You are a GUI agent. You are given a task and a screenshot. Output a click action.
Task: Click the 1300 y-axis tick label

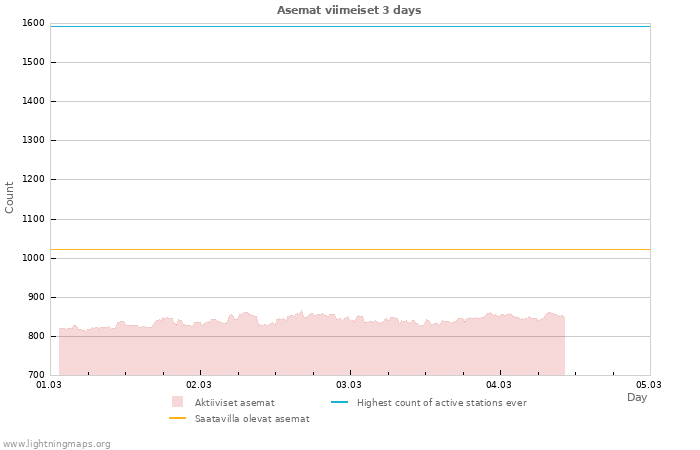32,141
